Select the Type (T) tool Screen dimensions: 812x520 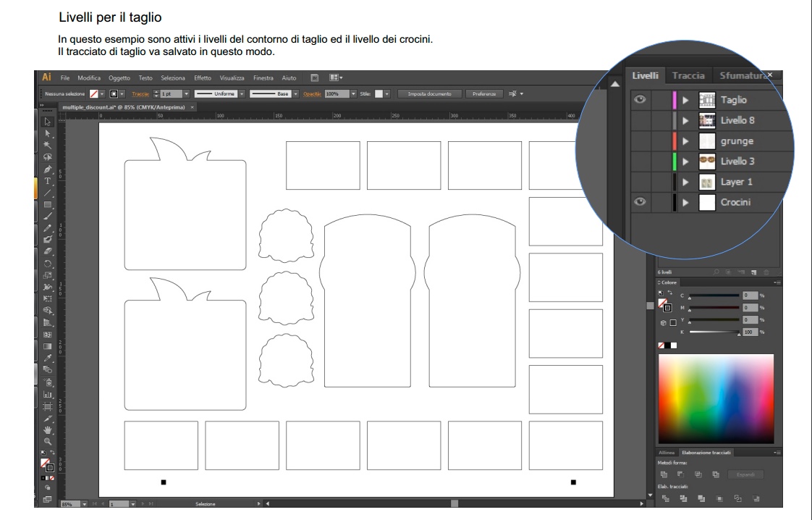48,181
